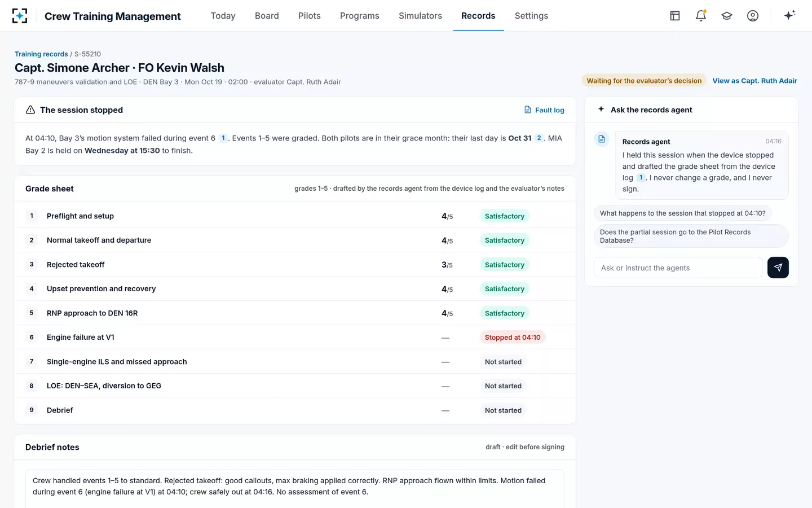Select the Records tab
812x508 pixels.
(x=478, y=16)
